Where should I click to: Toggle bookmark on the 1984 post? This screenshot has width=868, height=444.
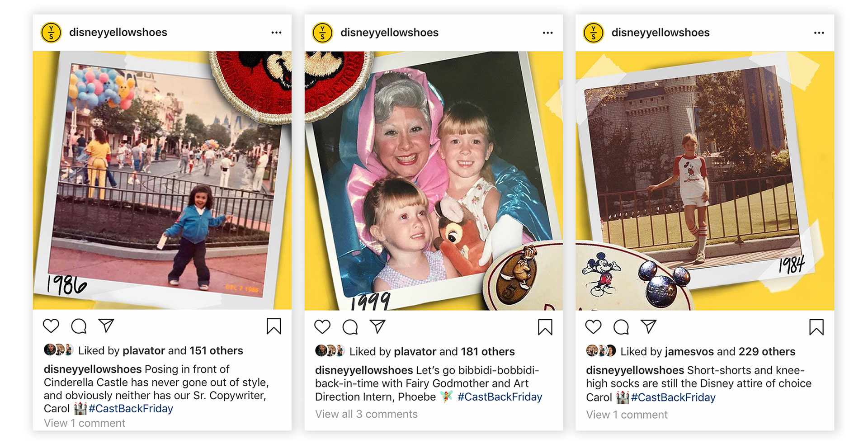coord(816,327)
